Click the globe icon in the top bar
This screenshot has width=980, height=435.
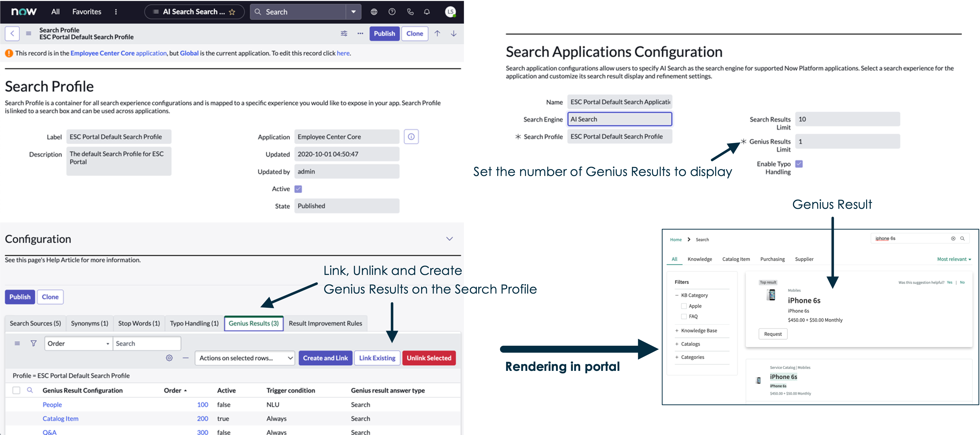[373, 12]
